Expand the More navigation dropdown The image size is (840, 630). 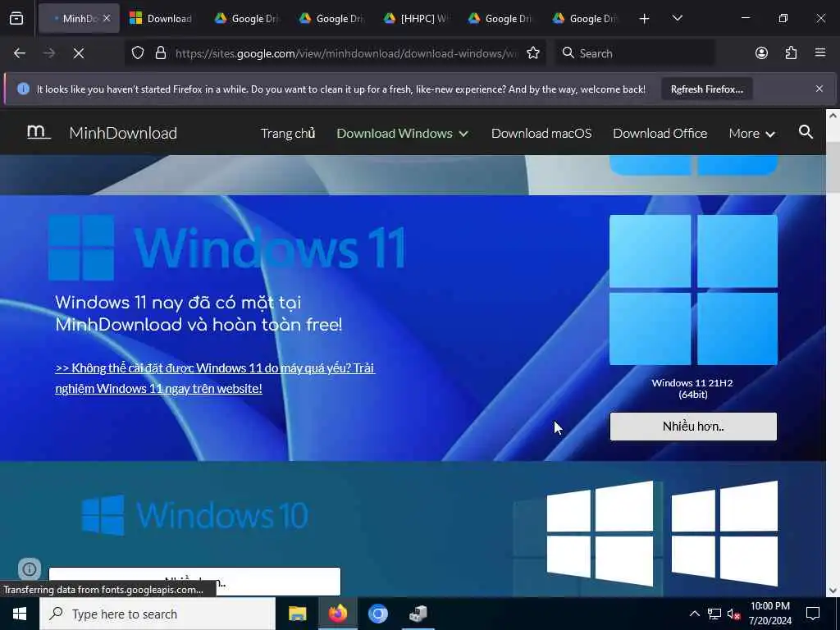[751, 134]
